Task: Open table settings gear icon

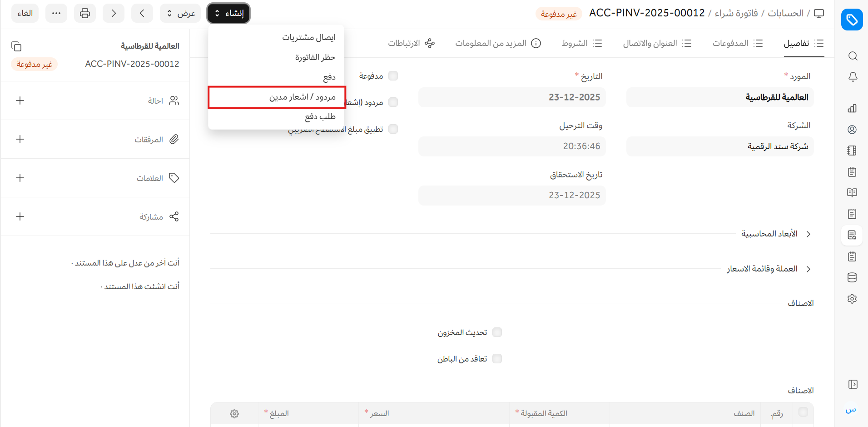Action: (x=234, y=414)
